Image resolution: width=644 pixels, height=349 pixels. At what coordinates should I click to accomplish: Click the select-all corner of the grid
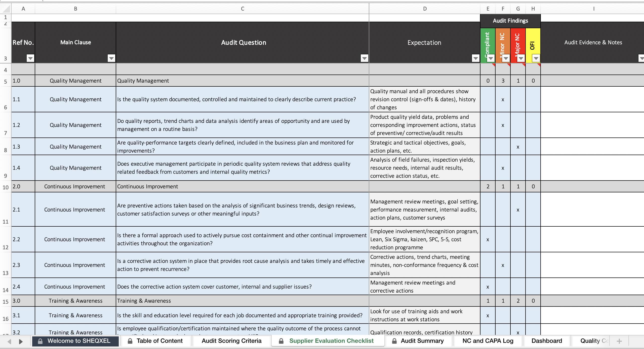[x=6, y=9]
